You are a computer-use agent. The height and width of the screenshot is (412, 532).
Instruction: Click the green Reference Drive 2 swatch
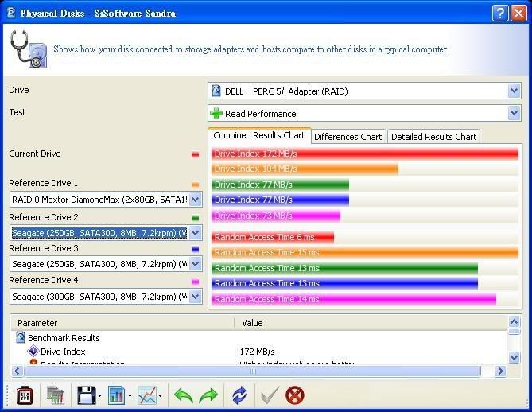195,218
